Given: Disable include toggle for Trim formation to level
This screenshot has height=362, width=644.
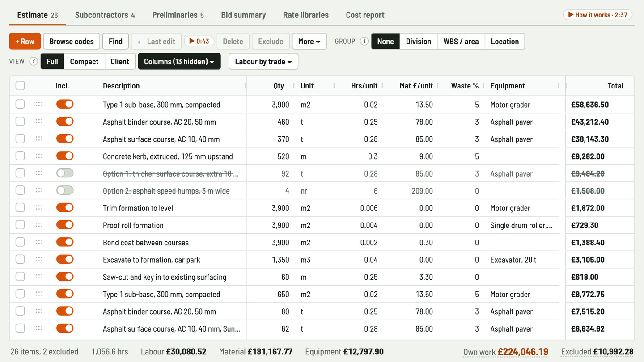Looking at the screenshot, I should [x=65, y=208].
